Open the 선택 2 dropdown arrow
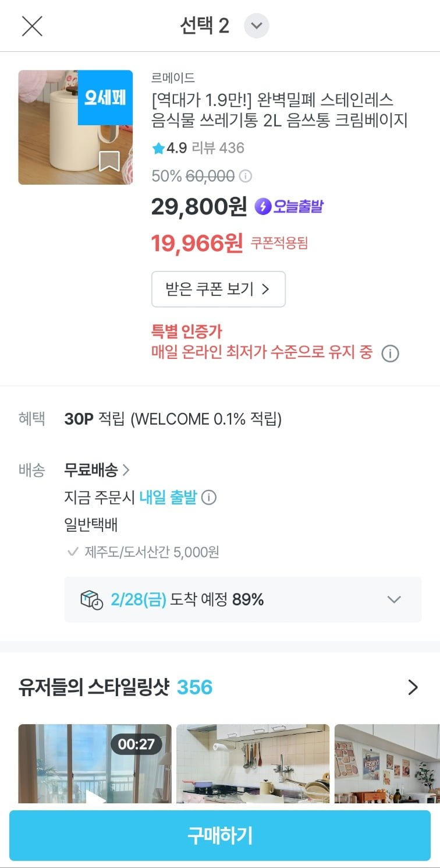 coord(257,26)
